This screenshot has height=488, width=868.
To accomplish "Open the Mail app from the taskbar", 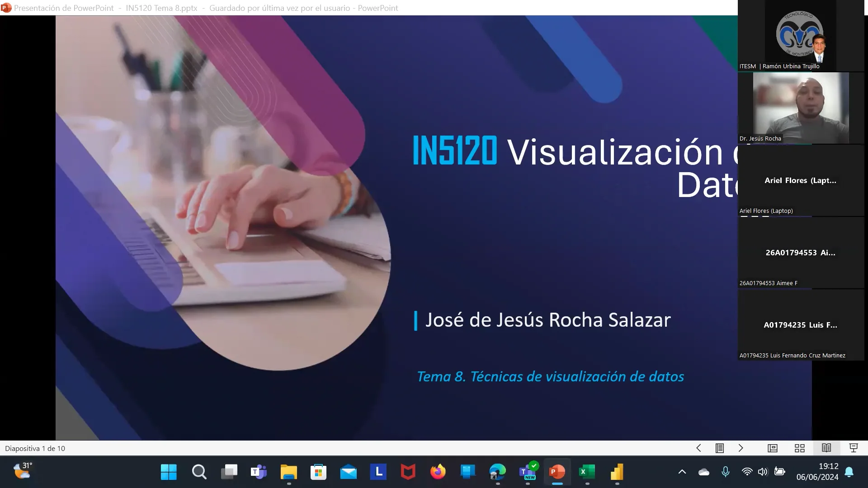I will tap(348, 472).
